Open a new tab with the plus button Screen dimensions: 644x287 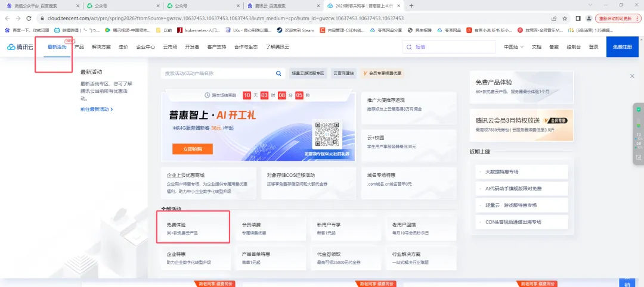[x=411, y=6]
